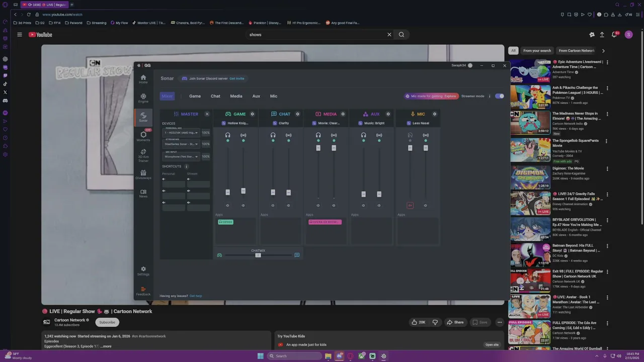
Task: Open MEDIA preset Movie: Clear selector
Action: (326, 123)
